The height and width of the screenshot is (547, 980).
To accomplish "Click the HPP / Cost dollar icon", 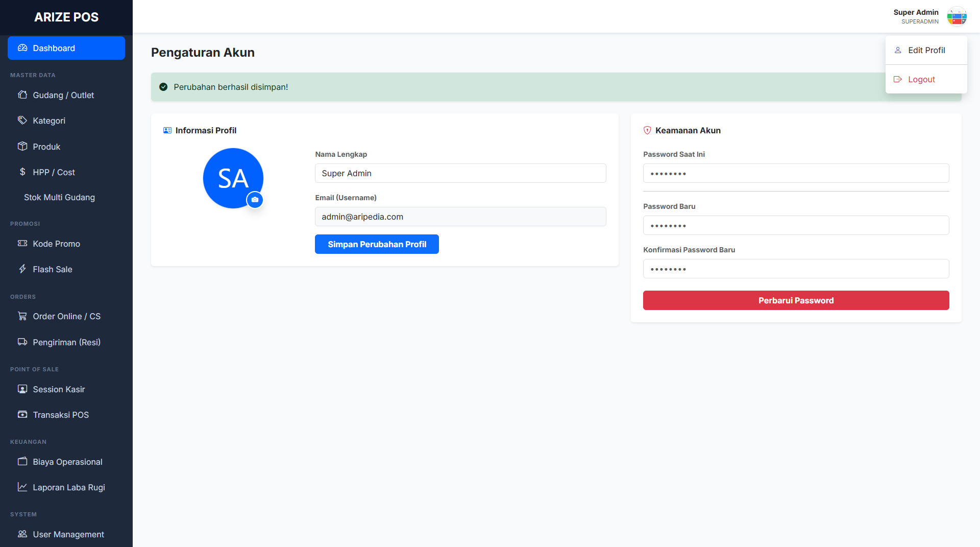I will pos(22,172).
